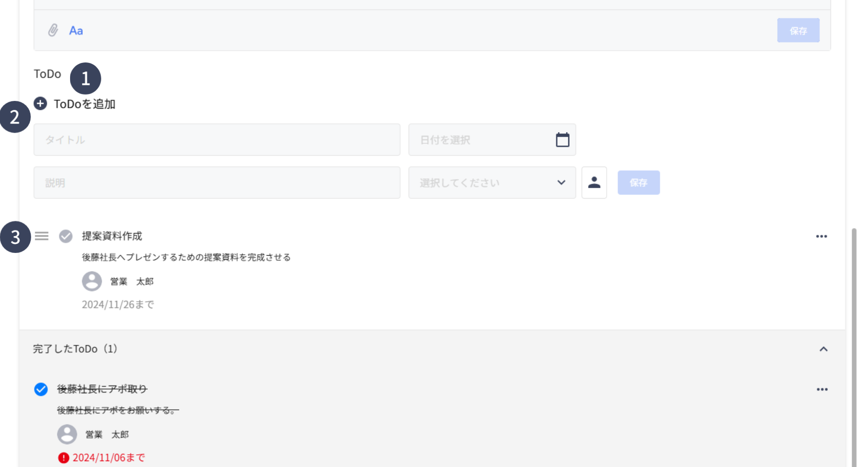Screen dimensions: 868x467
Task: Click the person assignee icon button
Action: coord(594,182)
